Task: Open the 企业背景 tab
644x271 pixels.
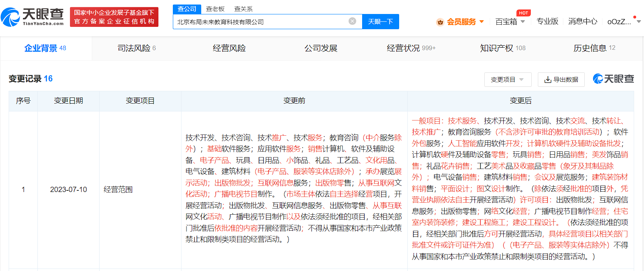Action: [45, 48]
